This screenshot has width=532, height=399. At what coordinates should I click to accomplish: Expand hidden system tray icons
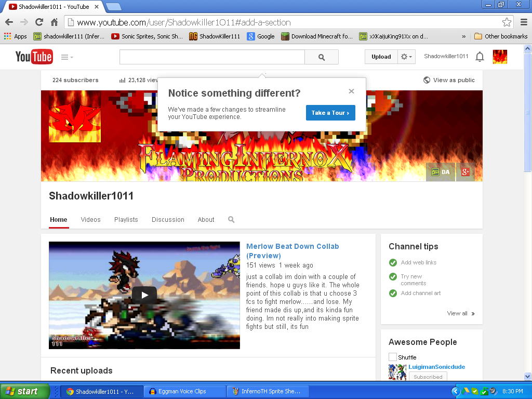pyautogui.click(x=455, y=391)
